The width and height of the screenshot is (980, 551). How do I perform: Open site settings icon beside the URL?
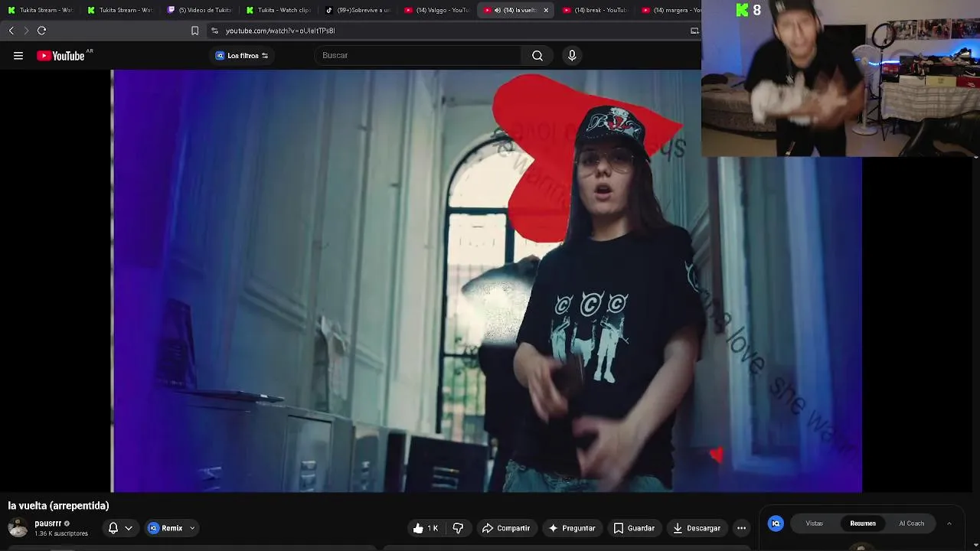tap(214, 31)
